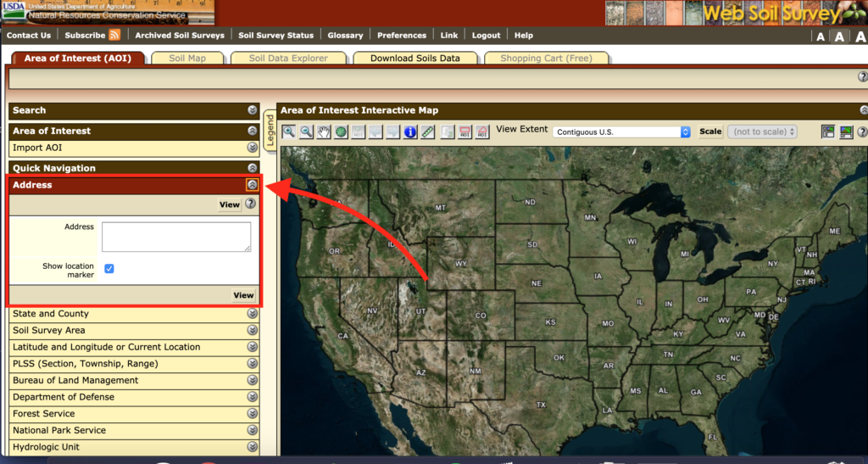Select the blue identify info tool
Image resolution: width=868 pixels, height=464 pixels.
click(410, 131)
